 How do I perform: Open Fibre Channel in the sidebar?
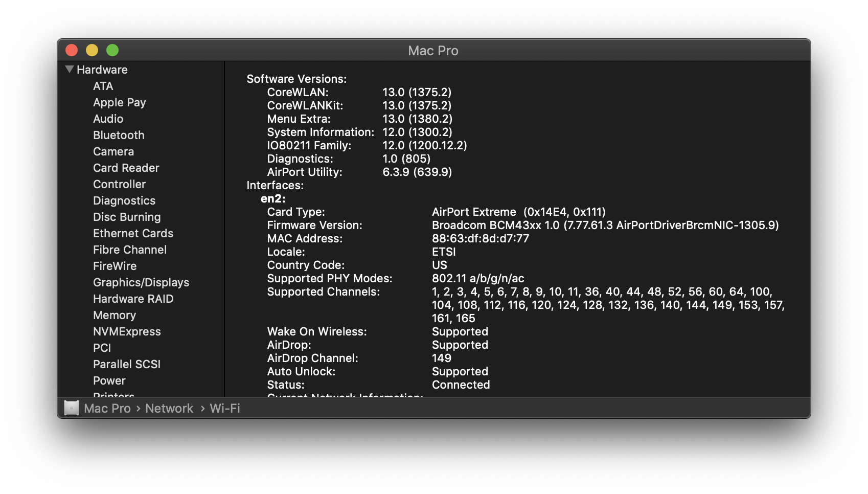click(x=130, y=250)
